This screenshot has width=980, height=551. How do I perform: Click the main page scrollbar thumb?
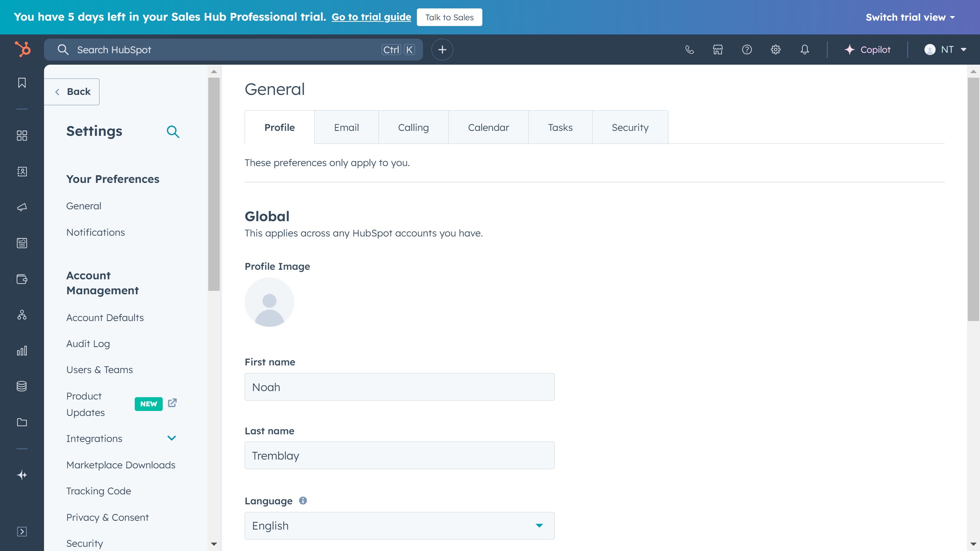click(973, 199)
